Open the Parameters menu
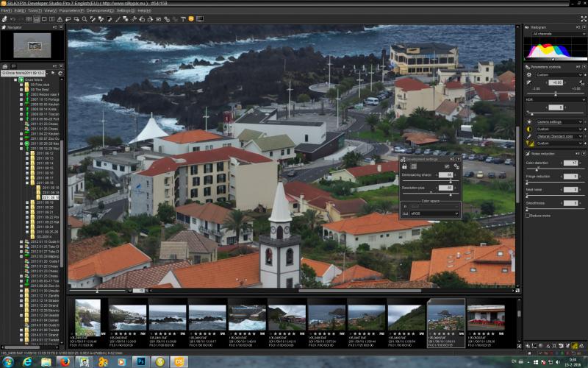This screenshot has width=588, height=368. click(71, 10)
